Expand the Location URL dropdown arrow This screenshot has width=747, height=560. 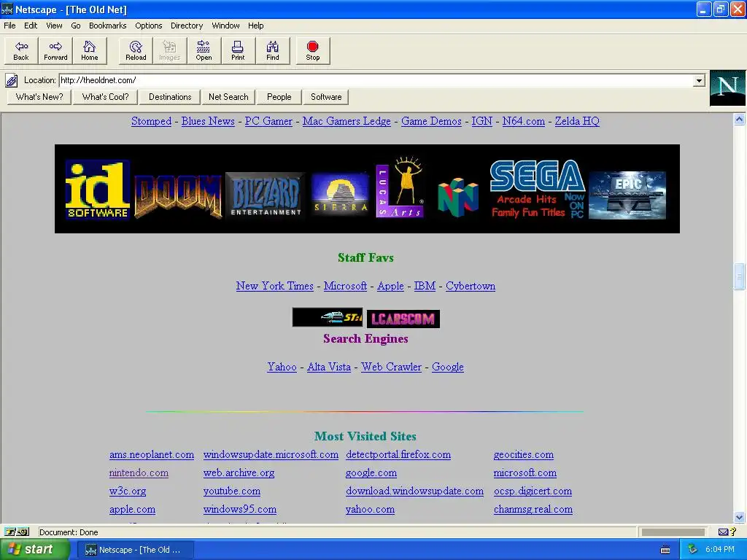pos(699,80)
